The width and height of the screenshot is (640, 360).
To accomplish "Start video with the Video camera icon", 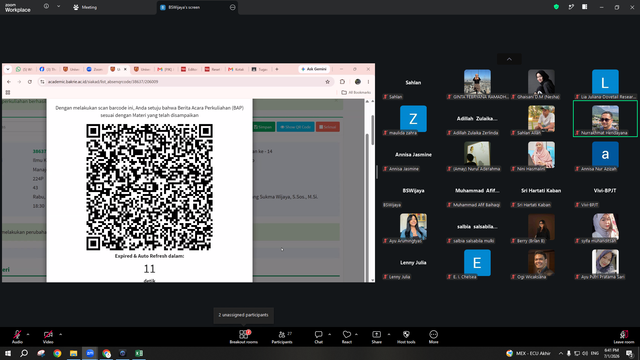I will (48, 334).
